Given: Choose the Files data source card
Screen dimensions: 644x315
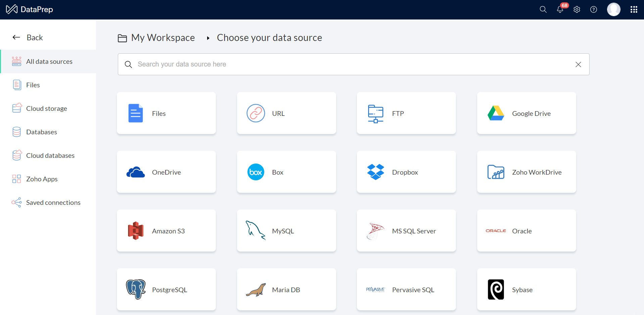Looking at the screenshot, I should pos(166,113).
